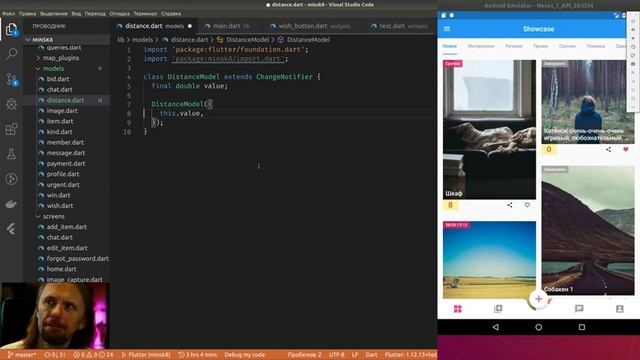Open the Extensions view
640x360 pixels.
tap(11, 129)
